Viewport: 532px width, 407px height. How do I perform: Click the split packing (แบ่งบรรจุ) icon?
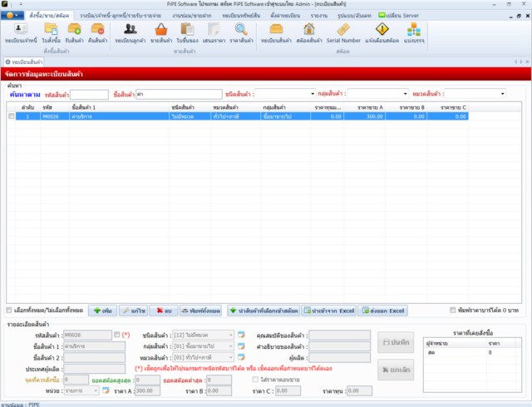pos(414,33)
